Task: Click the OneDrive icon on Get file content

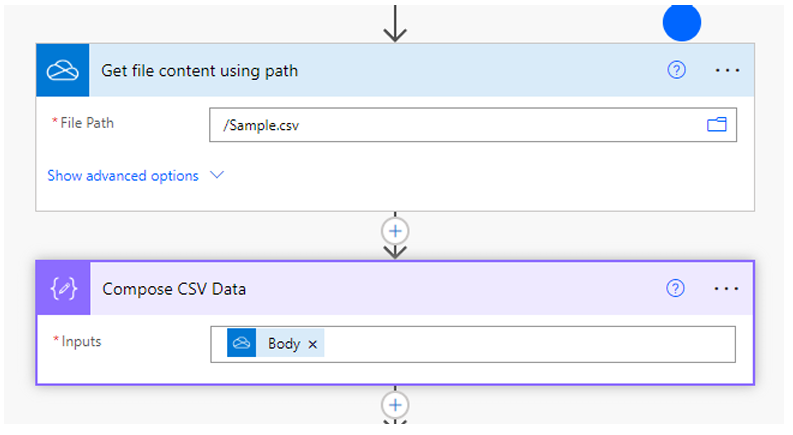Action: tap(63, 70)
